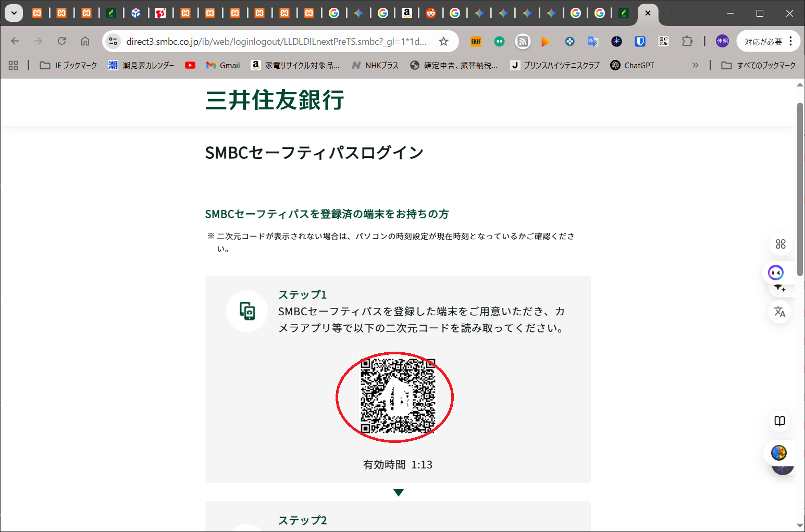Open the すべてのブックマーク folder
The width and height of the screenshot is (805, 532).
(759, 65)
